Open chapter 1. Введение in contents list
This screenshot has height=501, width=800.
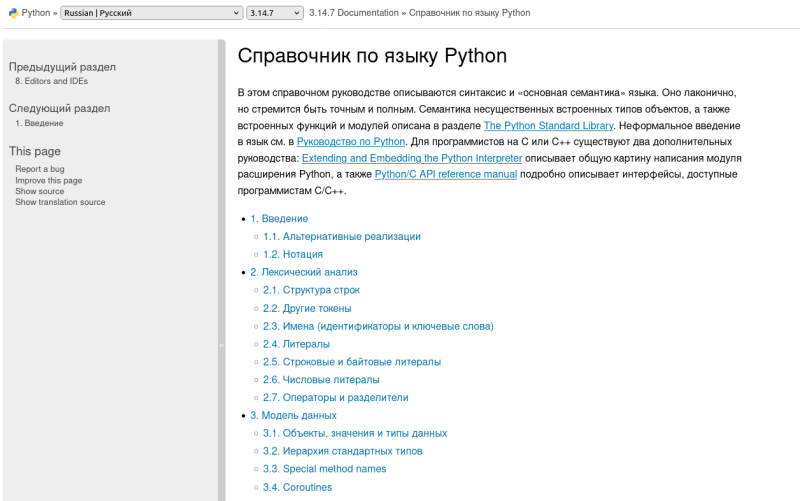(279, 218)
